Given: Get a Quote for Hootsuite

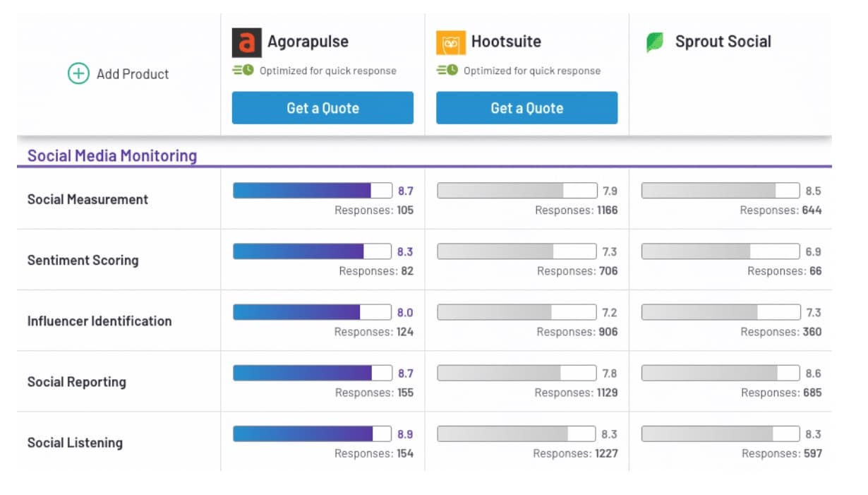Looking at the screenshot, I should pos(526,108).
